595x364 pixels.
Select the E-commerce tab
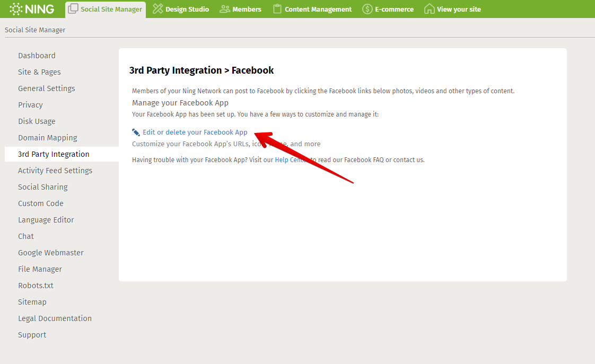pyautogui.click(x=388, y=9)
